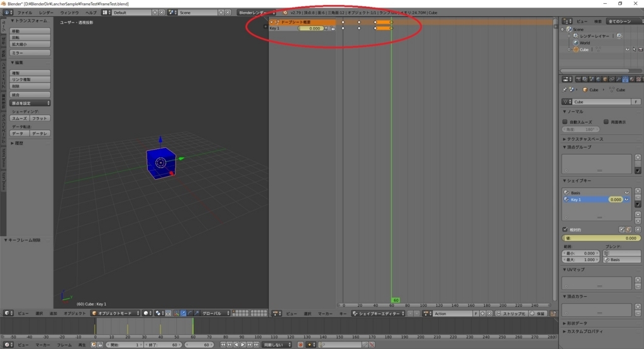Open the Texture properties checker tab
Screen dimensions: 644x349
639,79
